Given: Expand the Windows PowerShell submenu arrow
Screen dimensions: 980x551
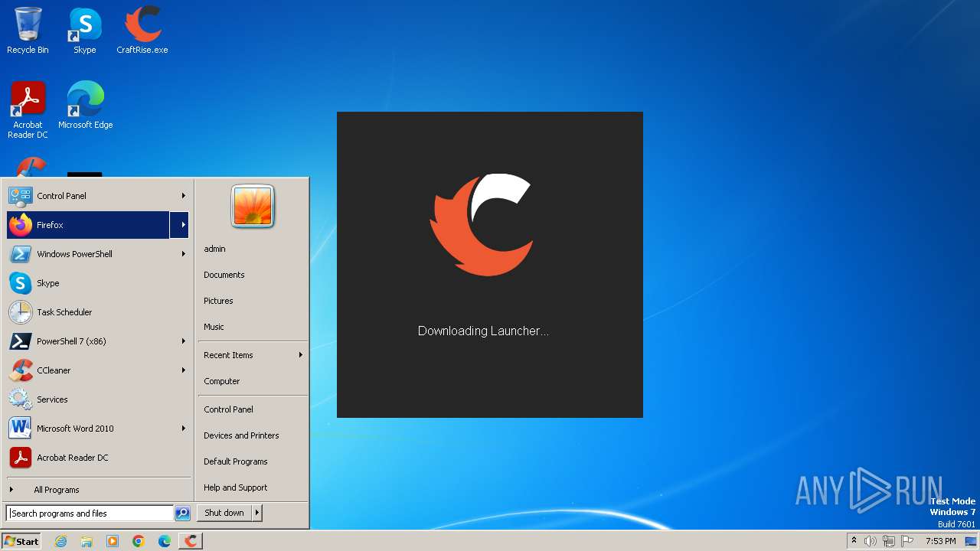Looking at the screenshot, I should pyautogui.click(x=184, y=254).
